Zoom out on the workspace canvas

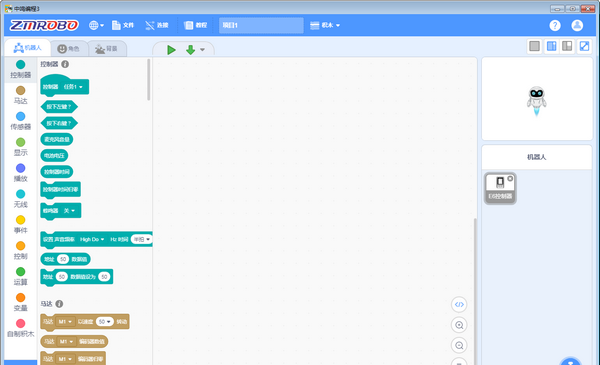point(459,345)
